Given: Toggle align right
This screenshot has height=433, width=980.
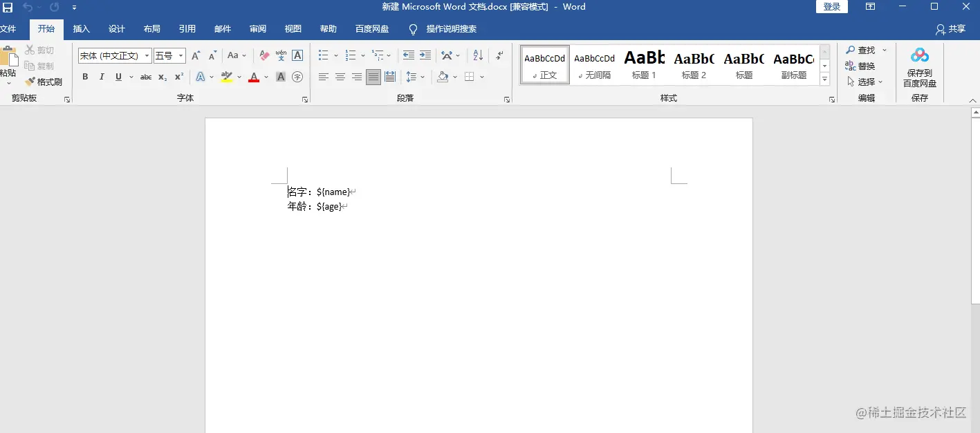Looking at the screenshot, I should coord(357,77).
